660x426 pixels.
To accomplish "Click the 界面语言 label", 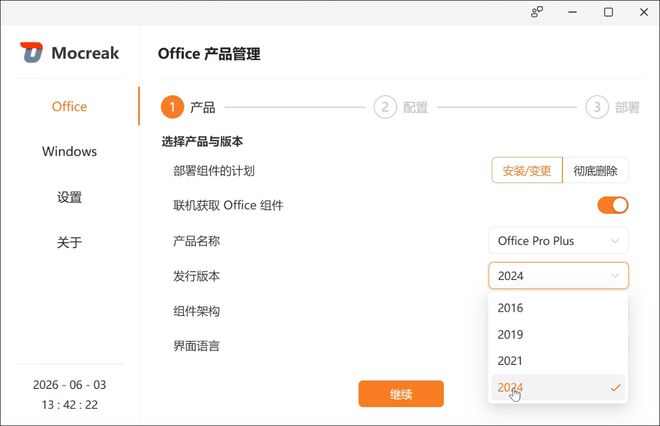I will 197,346.
